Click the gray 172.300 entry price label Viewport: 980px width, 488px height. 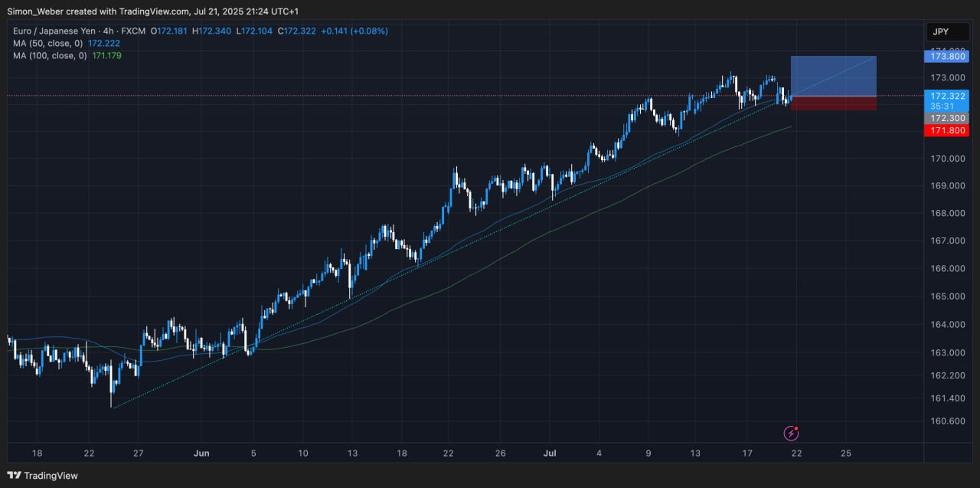[947, 119]
